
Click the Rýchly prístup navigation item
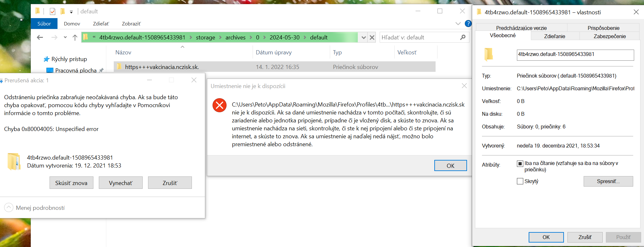[69, 59]
